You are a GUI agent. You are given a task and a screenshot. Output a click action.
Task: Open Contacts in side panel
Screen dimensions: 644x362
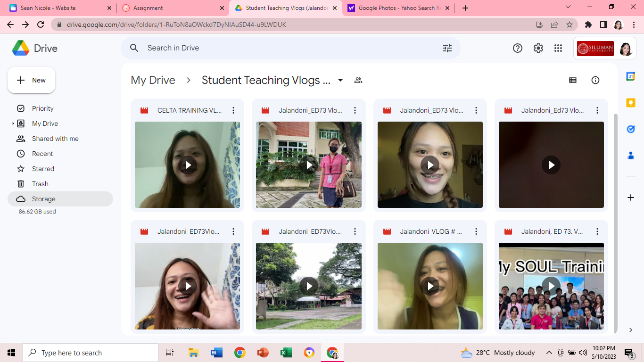coord(630,156)
